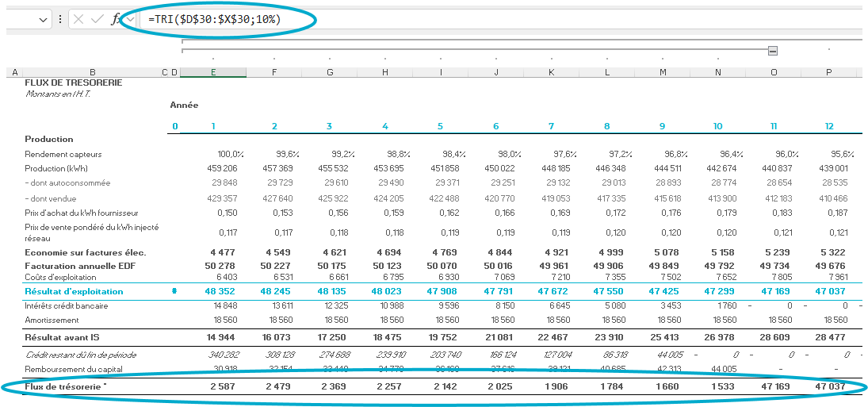Click the cell showing 26 978
This screenshot has width=868, height=407.
720,336
